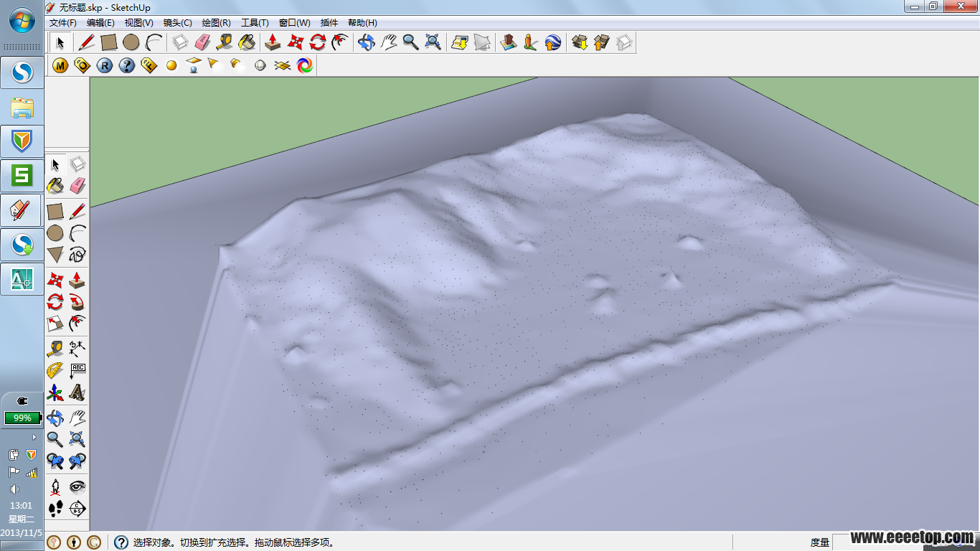Viewport: 980px width, 551px height.
Task: Choose the 3D Text tool
Action: tap(77, 393)
